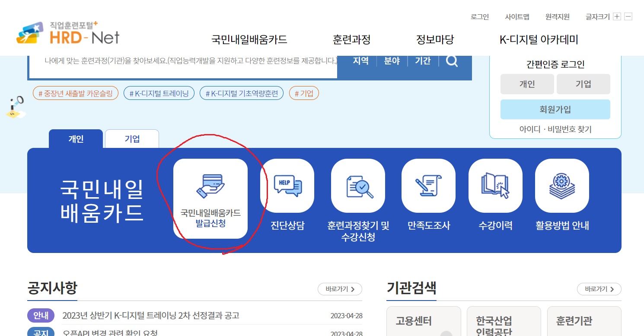Open the 수강이력 book icon

pyautogui.click(x=495, y=186)
